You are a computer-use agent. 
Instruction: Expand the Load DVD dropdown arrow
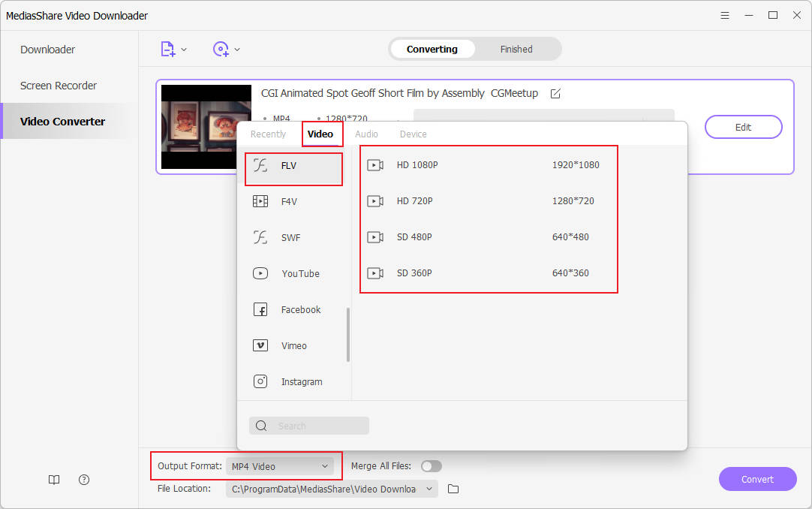coord(237,50)
